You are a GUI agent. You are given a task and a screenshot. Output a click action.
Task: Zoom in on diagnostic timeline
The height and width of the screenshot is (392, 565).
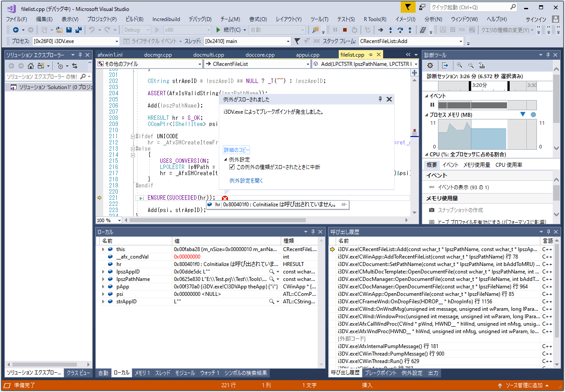pyautogui.click(x=460, y=65)
